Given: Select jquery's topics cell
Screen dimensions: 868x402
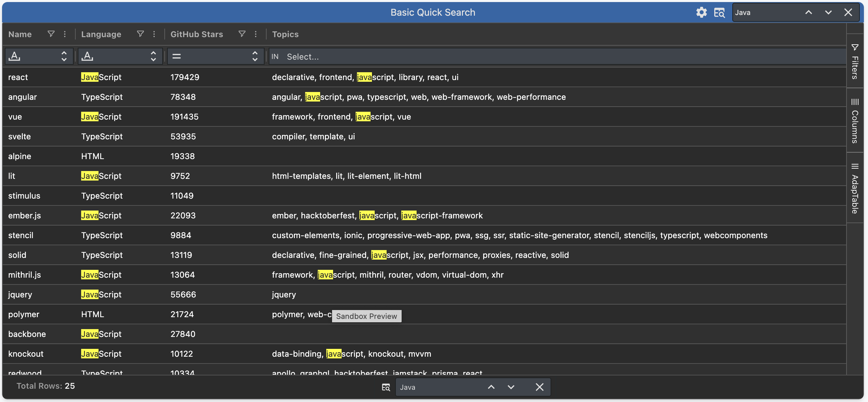Looking at the screenshot, I should tap(556, 295).
